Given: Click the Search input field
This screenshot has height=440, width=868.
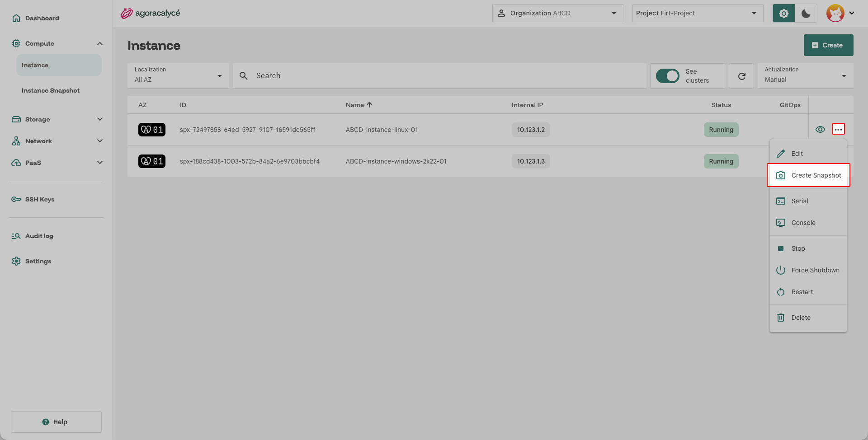Looking at the screenshot, I should coord(439,76).
